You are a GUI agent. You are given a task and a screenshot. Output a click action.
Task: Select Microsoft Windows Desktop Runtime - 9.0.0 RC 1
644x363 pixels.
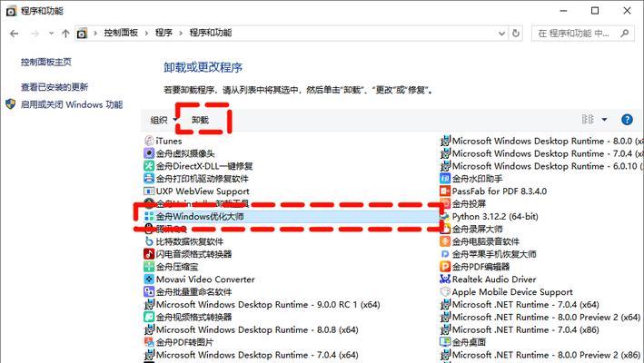pos(268,304)
